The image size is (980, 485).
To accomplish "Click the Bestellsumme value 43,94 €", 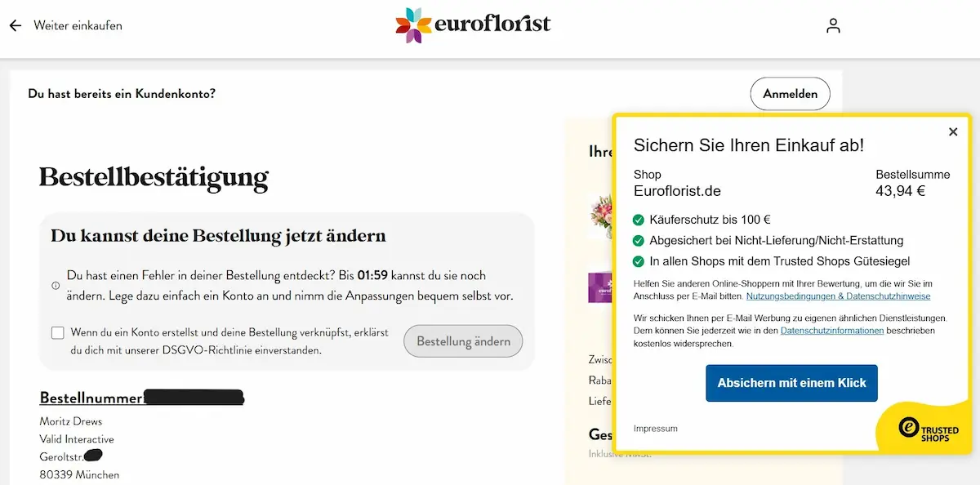I will pos(901,192).
